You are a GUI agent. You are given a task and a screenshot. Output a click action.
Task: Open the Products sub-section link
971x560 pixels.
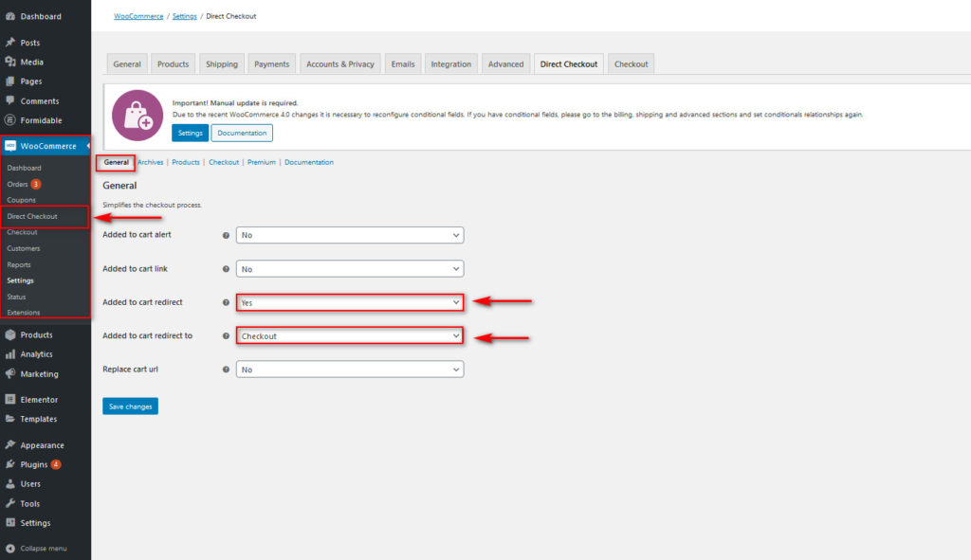click(186, 162)
